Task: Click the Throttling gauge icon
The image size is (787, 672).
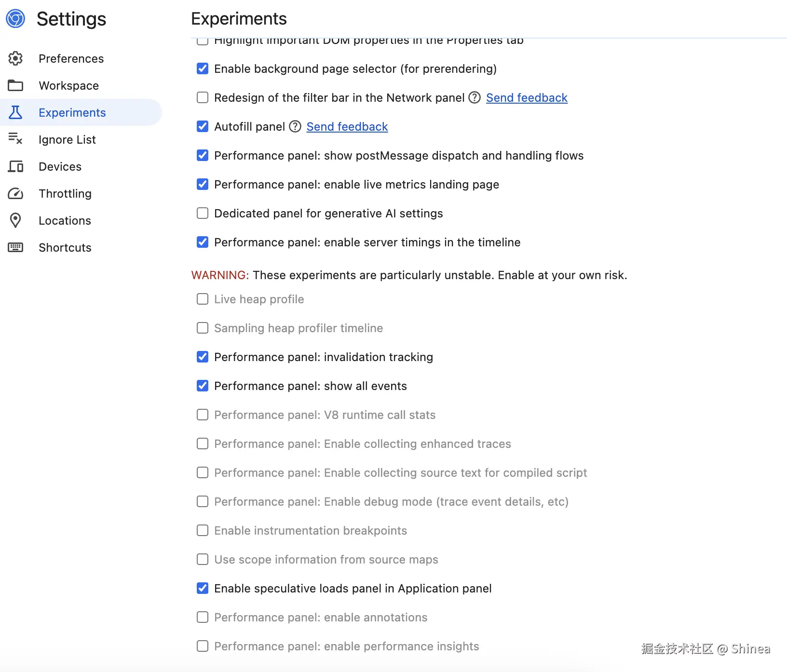Action: [15, 193]
